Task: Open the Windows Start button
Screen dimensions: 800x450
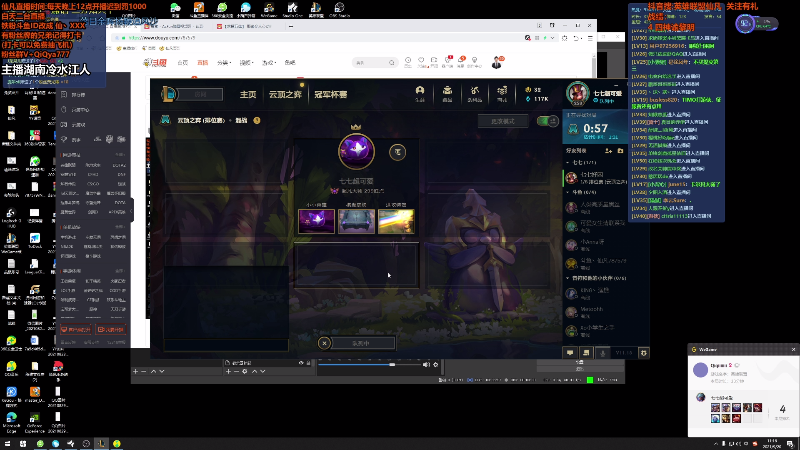Action: click(x=8, y=443)
